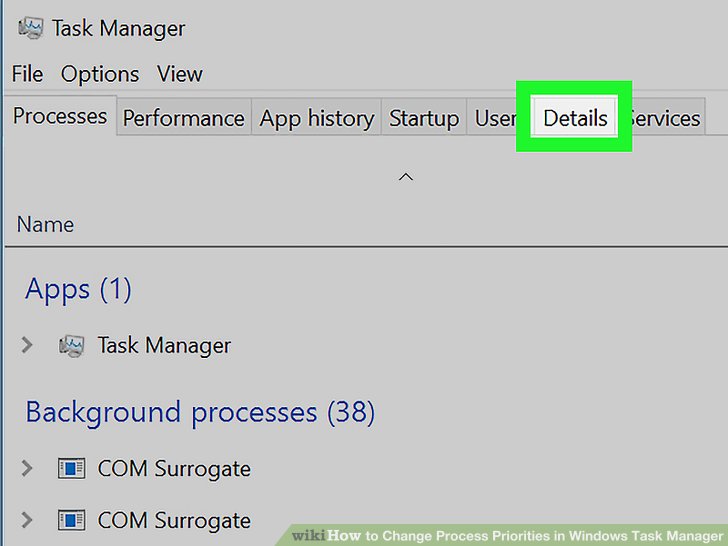This screenshot has height=546, width=728.
Task: Click the Task Manager app row icon
Action: [71, 346]
